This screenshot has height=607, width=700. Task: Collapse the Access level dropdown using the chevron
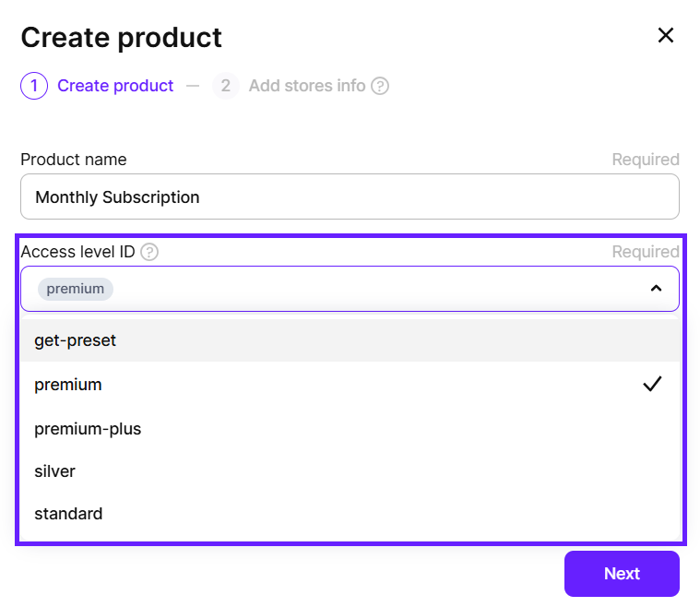656,289
